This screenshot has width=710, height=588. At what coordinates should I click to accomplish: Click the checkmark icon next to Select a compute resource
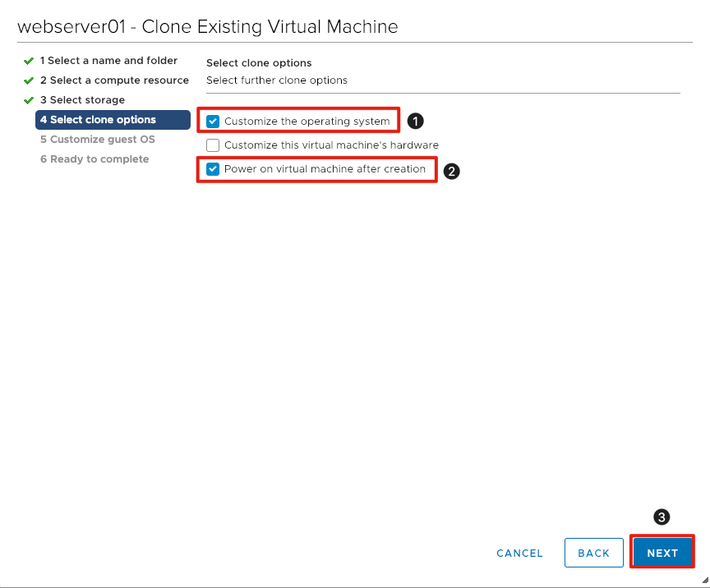(30, 80)
